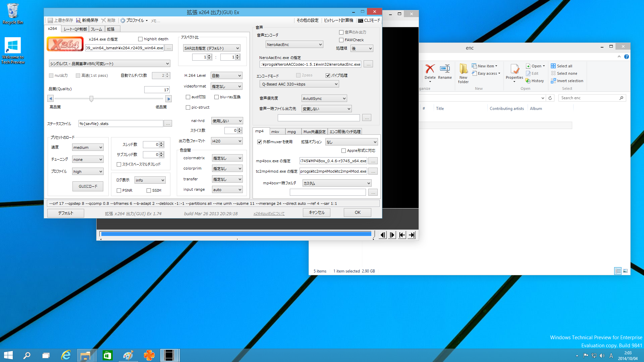Image resolution: width=644 pixels, height=362 pixels.
Task: Open the 出力色フォーマット dropdown showing i420
Action: tap(226, 141)
